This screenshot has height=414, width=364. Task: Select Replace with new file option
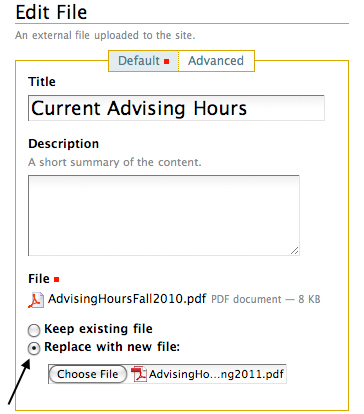34,348
